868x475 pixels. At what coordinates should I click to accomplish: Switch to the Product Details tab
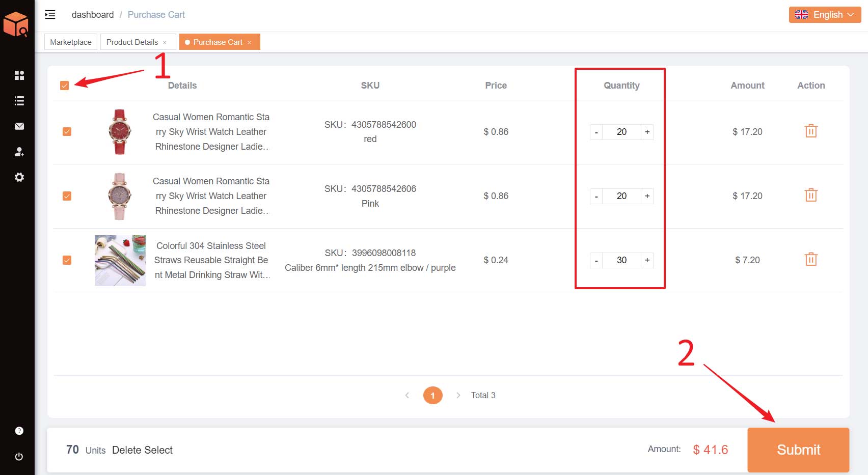132,42
